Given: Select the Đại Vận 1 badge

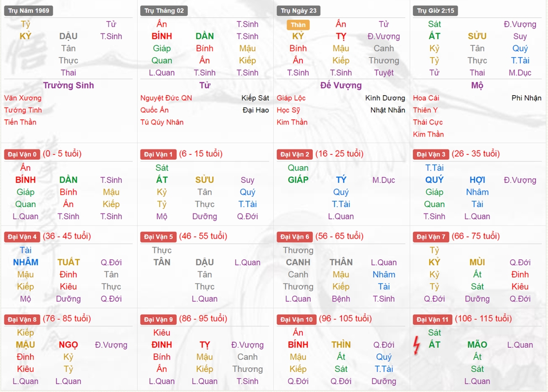Looking at the screenshot, I should [x=158, y=154].
